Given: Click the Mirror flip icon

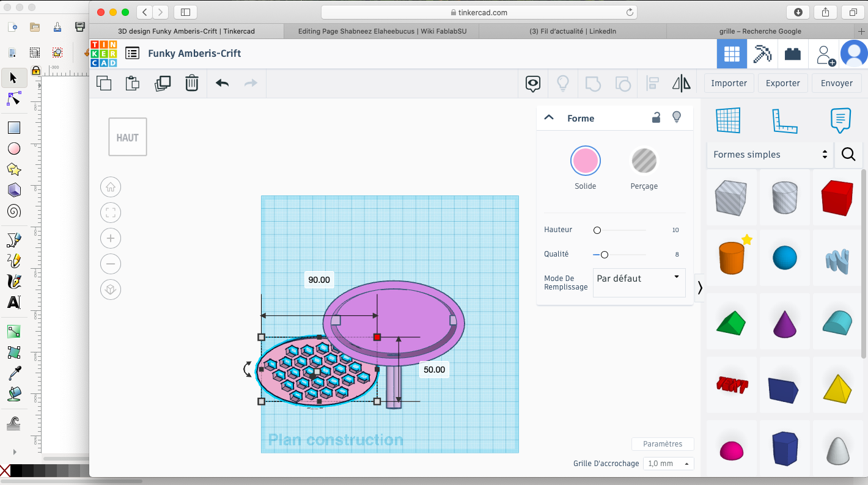Looking at the screenshot, I should 682,84.
